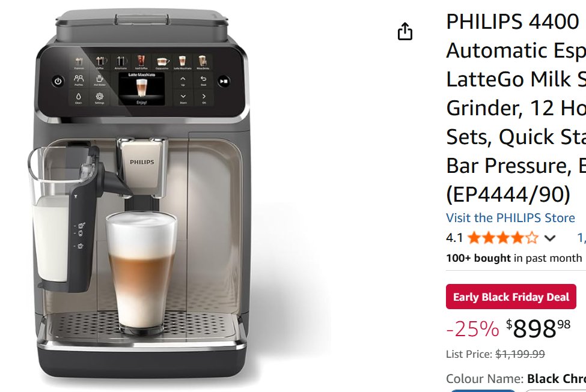Screen dimensions: 586x392
Task: Click the share icon above the product image
Action: point(404,31)
